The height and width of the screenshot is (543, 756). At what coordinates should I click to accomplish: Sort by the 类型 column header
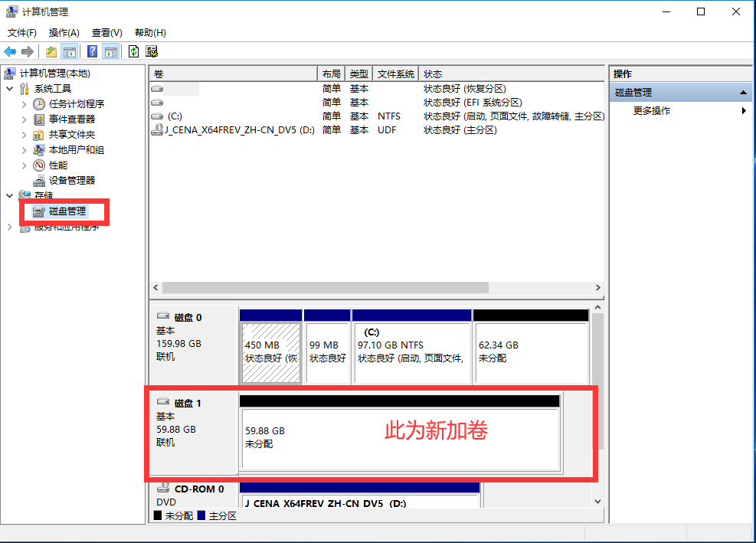pos(359,74)
